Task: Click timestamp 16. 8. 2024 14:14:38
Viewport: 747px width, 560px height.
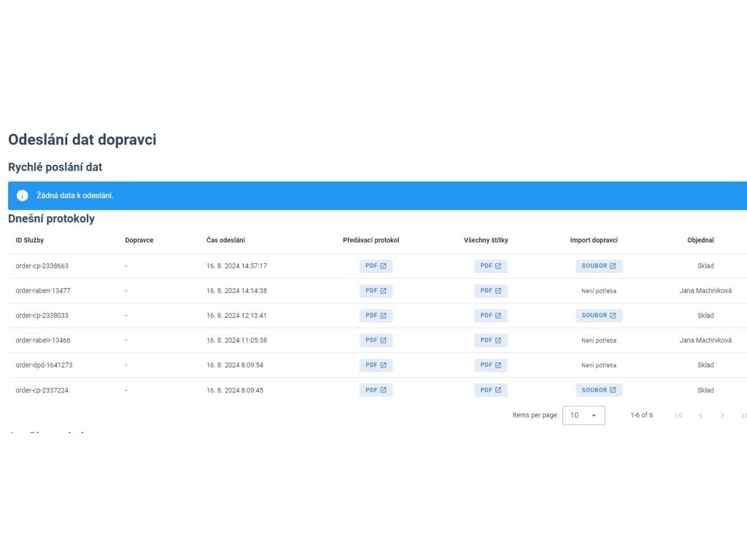Action: pyautogui.click(x=237, y=290)
